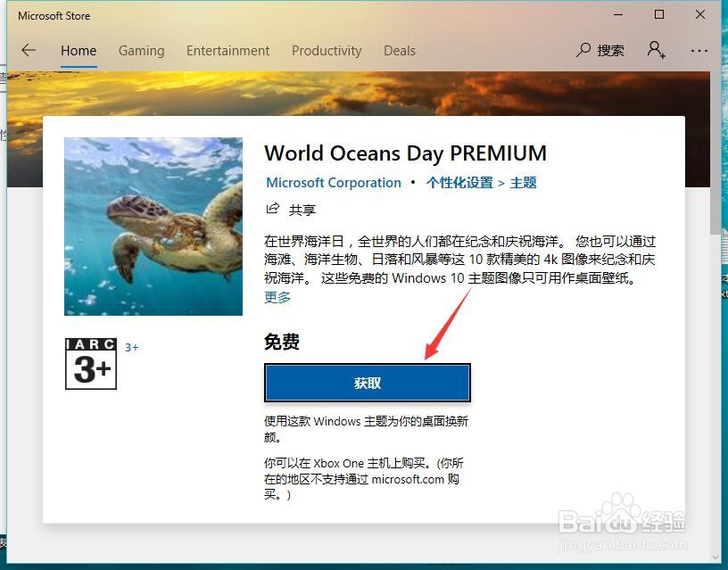Click the 共享 share label

pos(302,210)
